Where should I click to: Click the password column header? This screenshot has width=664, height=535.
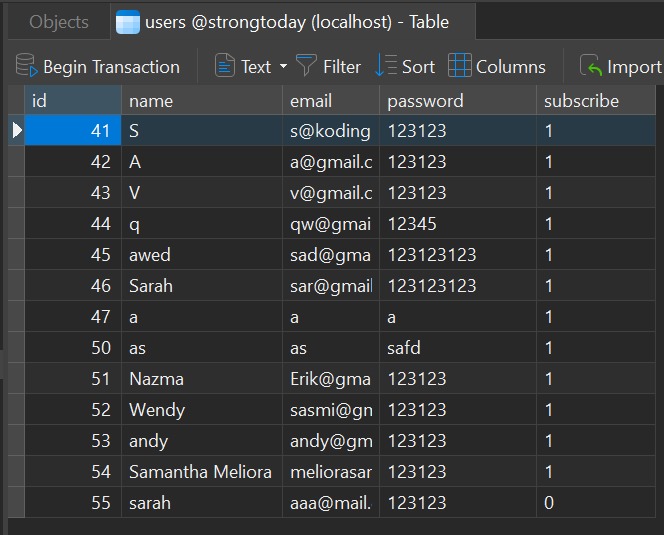tap(458, 101)
